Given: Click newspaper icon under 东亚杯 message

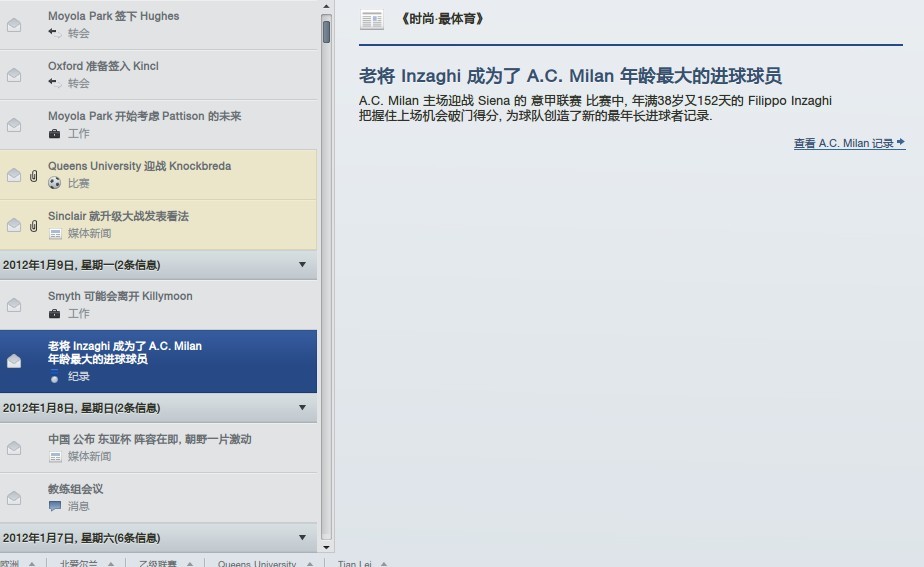Looking at the screenshot, I should pyautogui.click(x=55, y=457).
